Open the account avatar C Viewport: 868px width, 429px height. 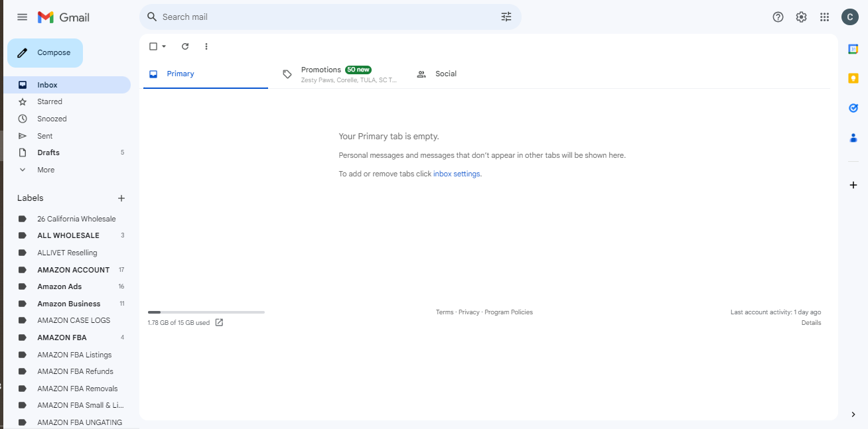850,17
